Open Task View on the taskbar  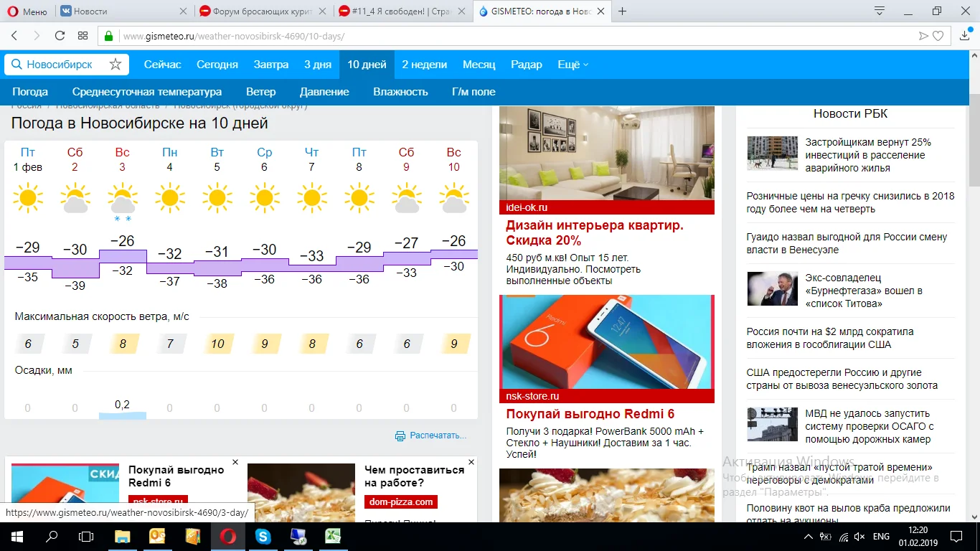86,536
